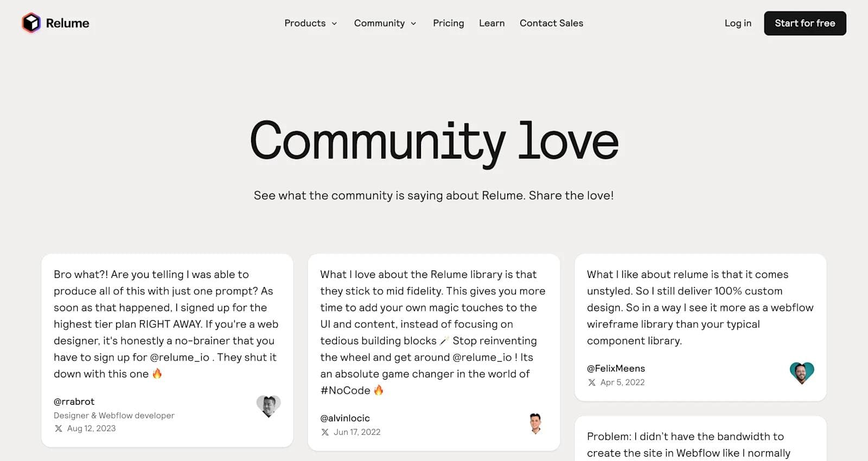The width and height of the screenshot is (868, 461).
Task: Open Contact Sales
Action: pyautogui.click(x=551, y=23)
